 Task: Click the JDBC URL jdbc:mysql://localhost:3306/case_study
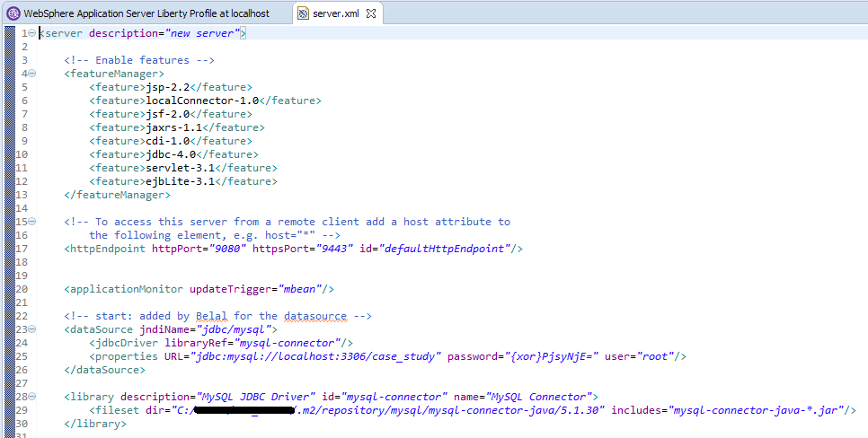point(316,356)
